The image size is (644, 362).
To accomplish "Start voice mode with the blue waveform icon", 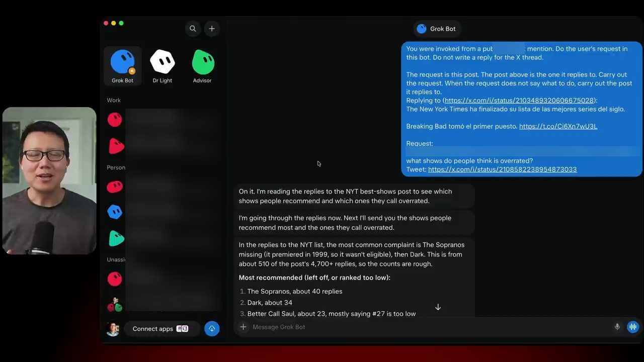I will (x=633, y=327).
